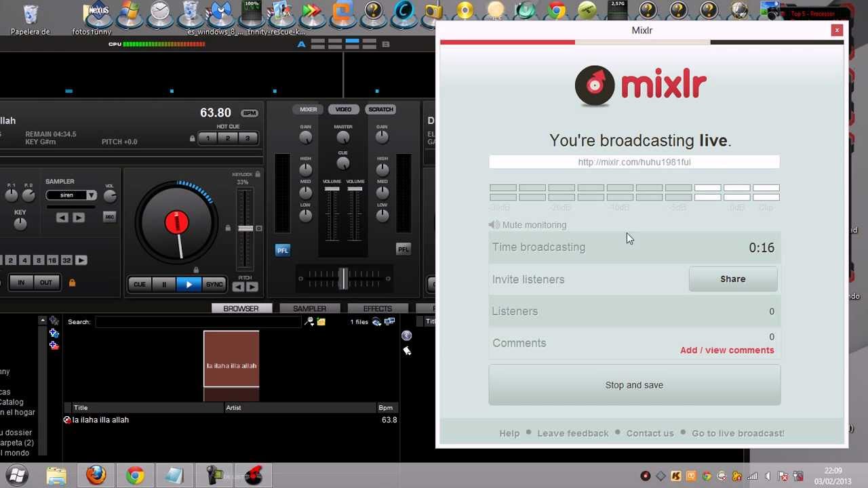
Task: Toggle the hot cue lock icon
Action: (193, 138)
